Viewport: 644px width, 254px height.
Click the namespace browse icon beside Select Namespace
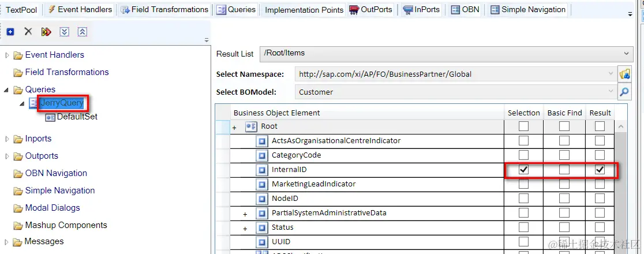coord(624,74)
